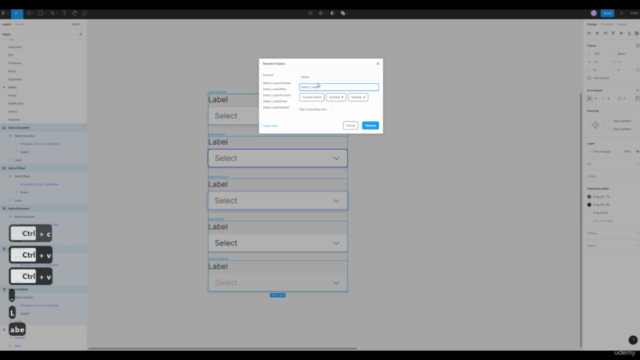This screenshot has width=640, height=360.
Task: Click the Share button
Action: coord(607,13)
